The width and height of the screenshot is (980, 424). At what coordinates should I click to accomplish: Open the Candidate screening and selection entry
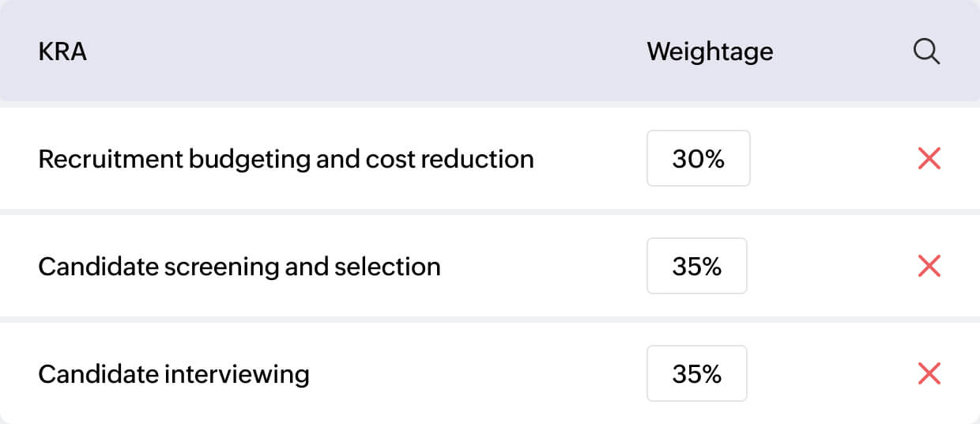pyautogui.click(x=239, y=267)
